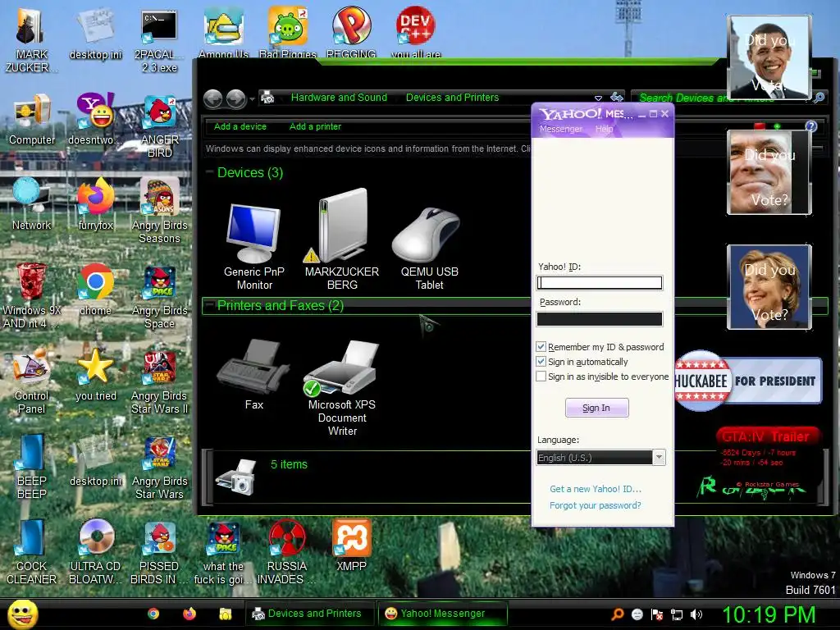This screenshot has height=630, width=840.
Task: Launch the furryfox Firefox shortcut
Action: point(95,204)
